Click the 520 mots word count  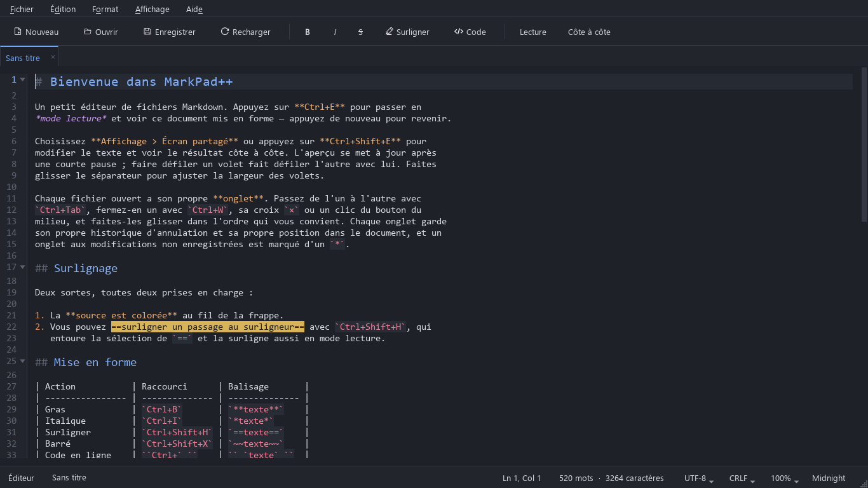point(576,478)
